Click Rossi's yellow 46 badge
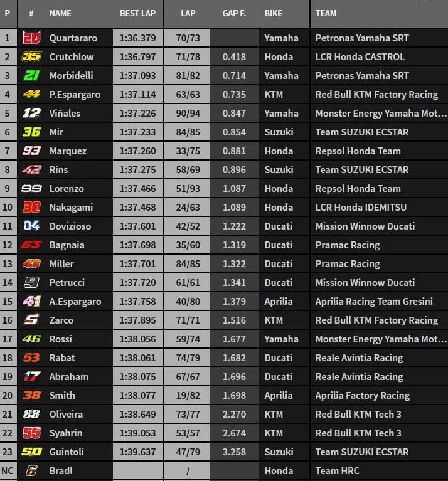 [31, 339]
